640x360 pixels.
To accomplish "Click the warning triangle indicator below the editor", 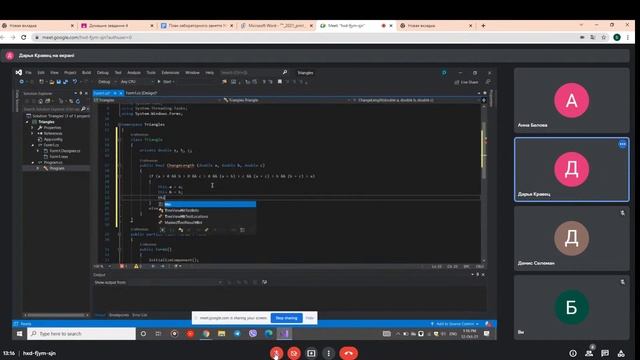I will 138,266.
